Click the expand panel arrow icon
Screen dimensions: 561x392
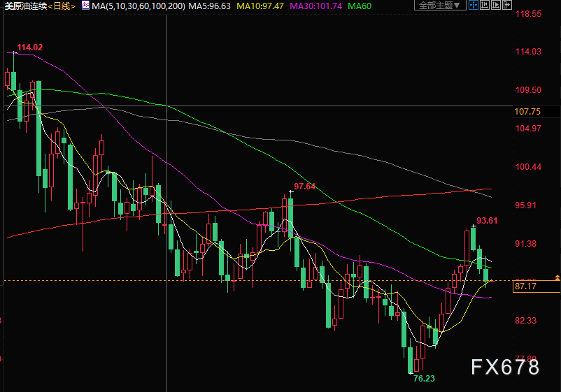[507, 5]
